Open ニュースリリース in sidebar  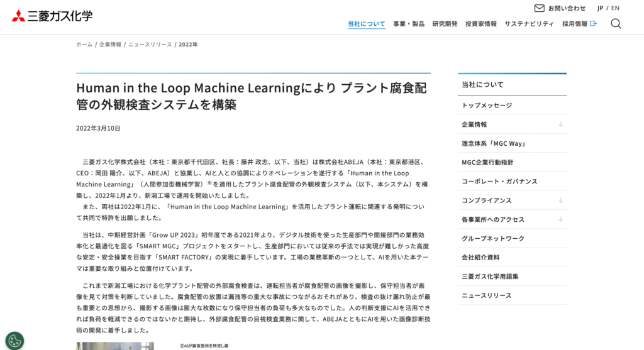[512, 295]
